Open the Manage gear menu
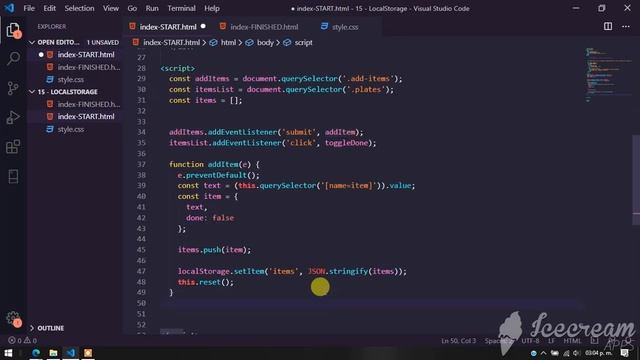640x360 pixels. [x=13, y=318]
